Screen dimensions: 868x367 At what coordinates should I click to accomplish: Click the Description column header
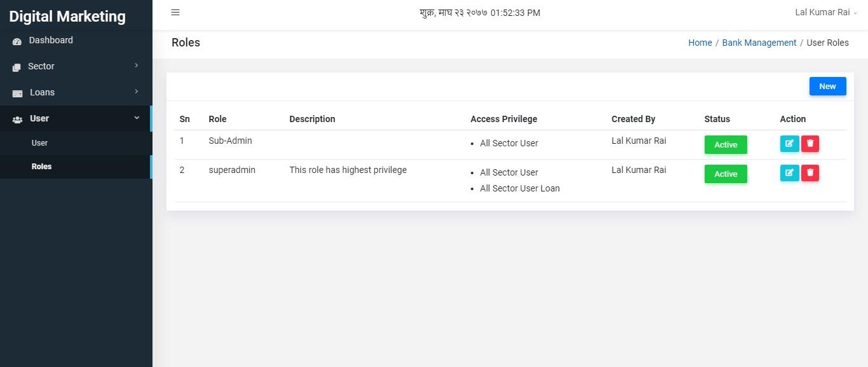pos(312,119)
